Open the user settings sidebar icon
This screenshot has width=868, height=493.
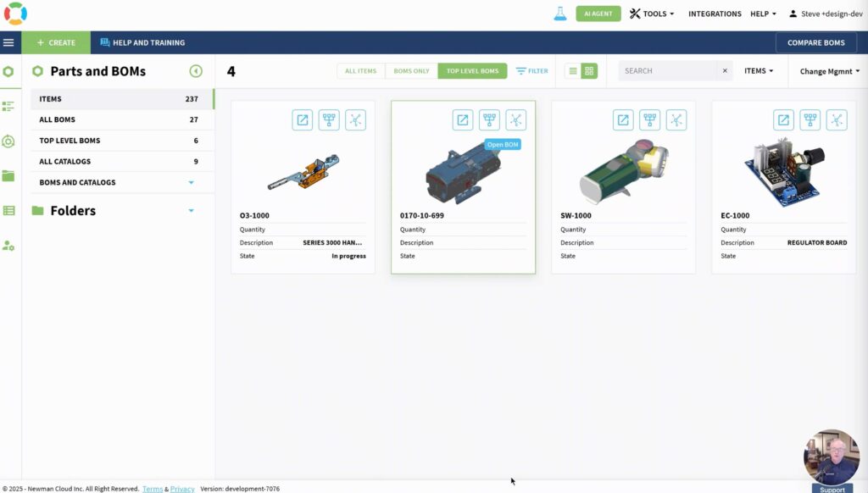click(8, 246)
